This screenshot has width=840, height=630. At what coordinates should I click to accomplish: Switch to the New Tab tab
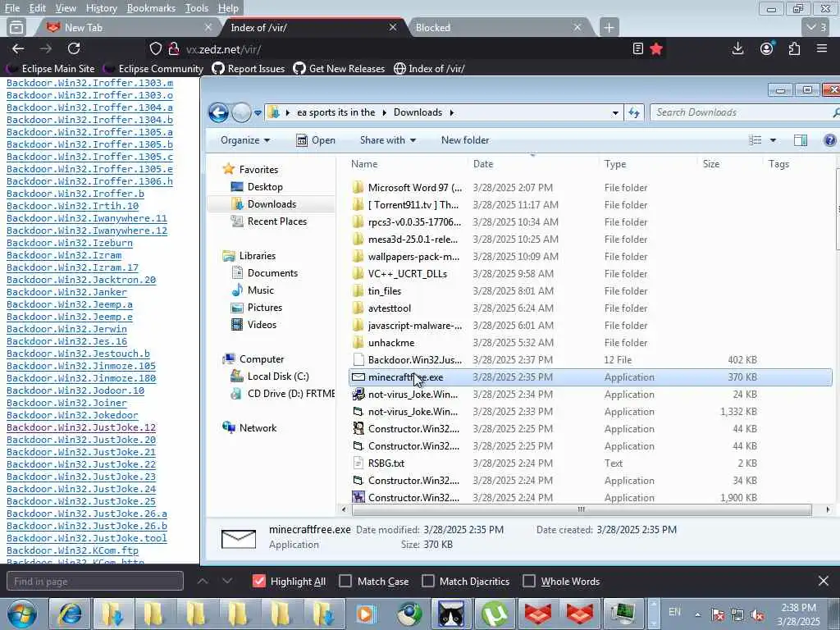(129, 27)
